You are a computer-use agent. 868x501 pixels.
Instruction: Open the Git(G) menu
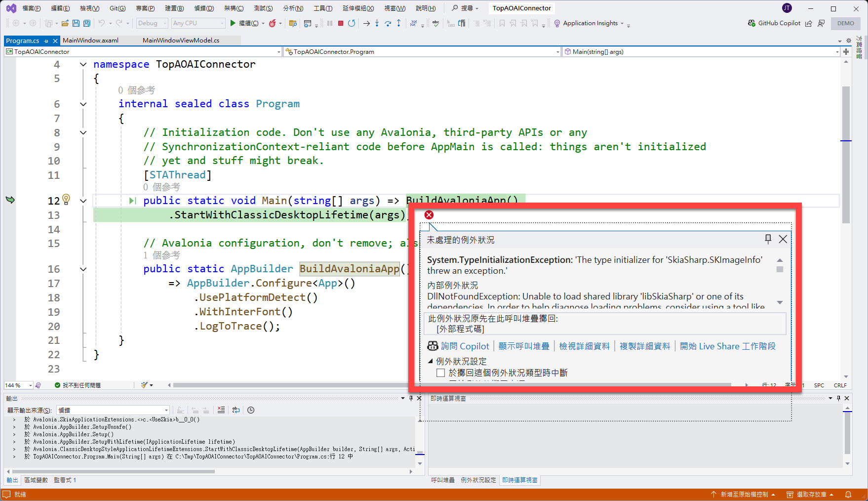point(118,8)
